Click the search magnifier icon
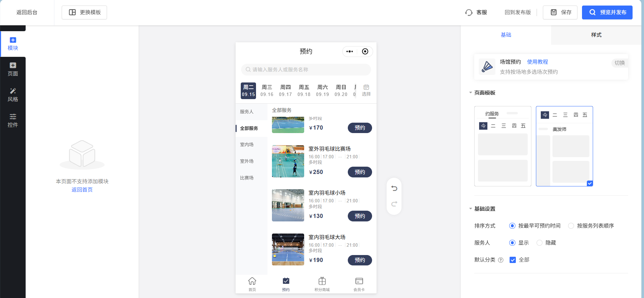This screenshot has width=644, height=298. (x=248, y=70)
